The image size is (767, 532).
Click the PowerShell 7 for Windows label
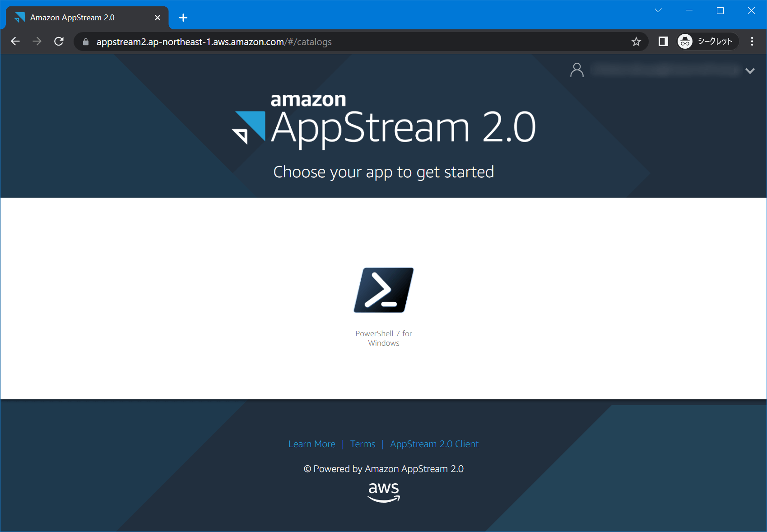coord(384,338)
